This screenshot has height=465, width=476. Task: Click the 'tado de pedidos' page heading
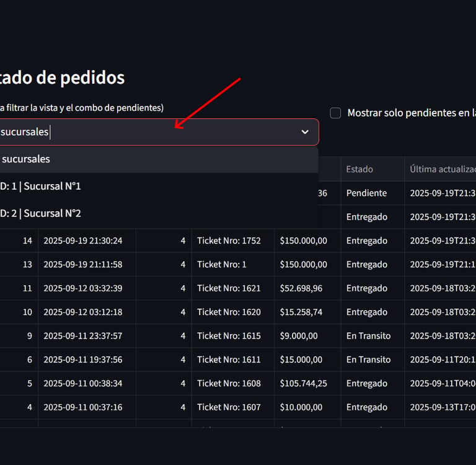pyautogui.click(x=62, y=77)
